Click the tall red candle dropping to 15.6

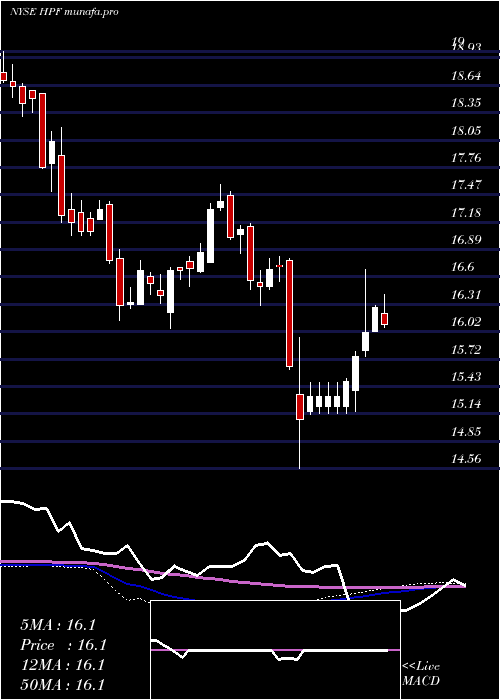coord(289,313)
